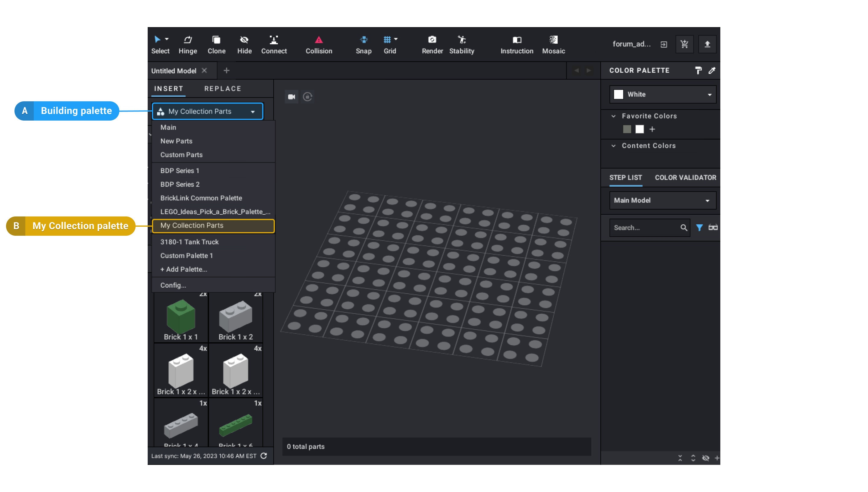Select the white favorite color swatch
Viewport: 868px width, 492px height.
point(639,129)
